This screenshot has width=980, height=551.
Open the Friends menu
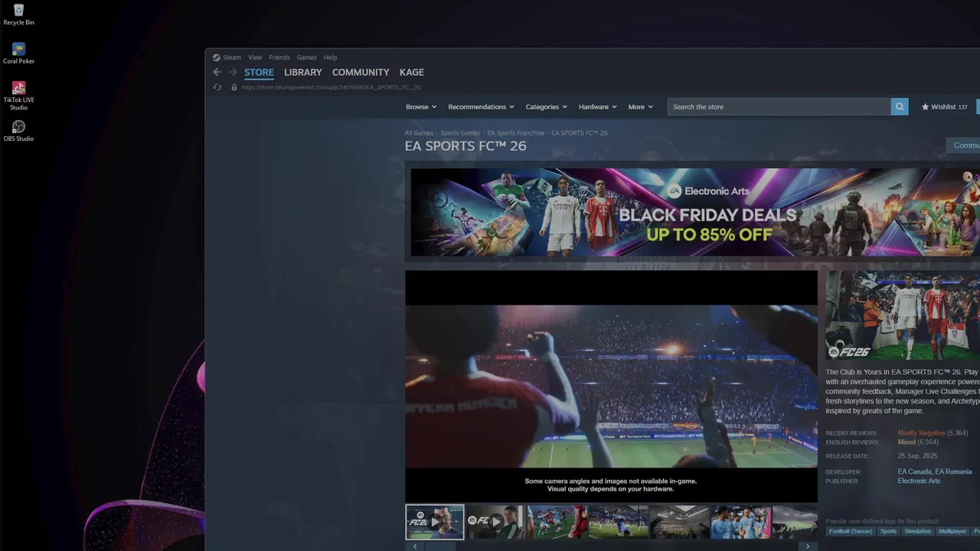coord(279,57)
